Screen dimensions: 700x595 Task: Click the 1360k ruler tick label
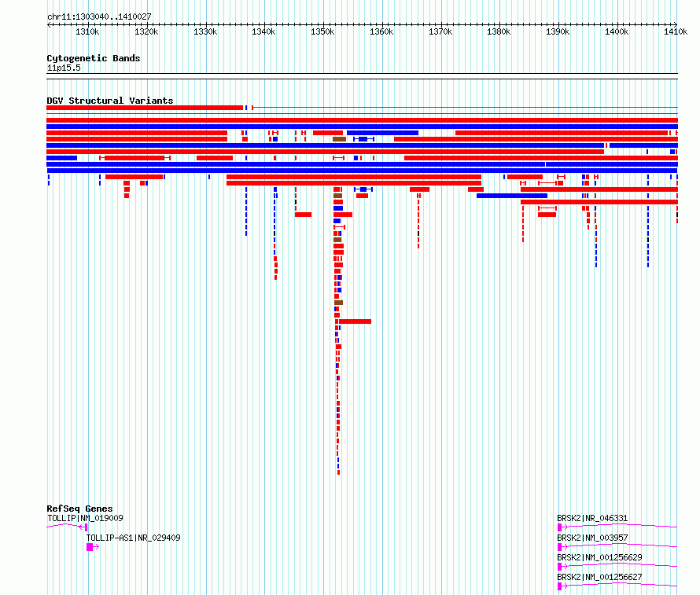[381, 31]
